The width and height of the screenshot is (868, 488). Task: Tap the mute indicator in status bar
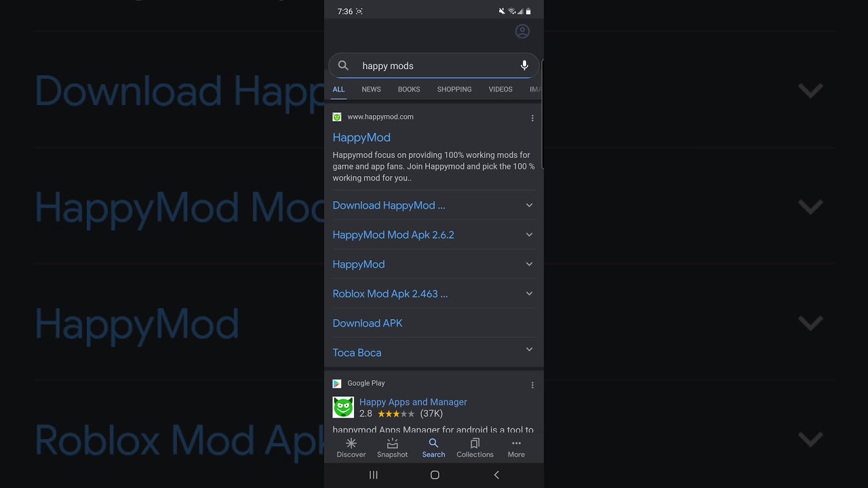[x=502, y=12]
